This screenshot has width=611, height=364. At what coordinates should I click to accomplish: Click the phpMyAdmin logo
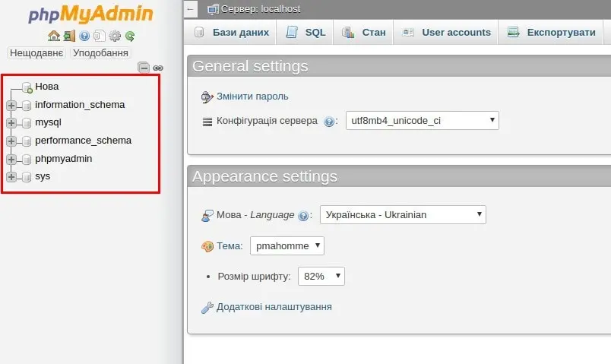pos(90,14)
